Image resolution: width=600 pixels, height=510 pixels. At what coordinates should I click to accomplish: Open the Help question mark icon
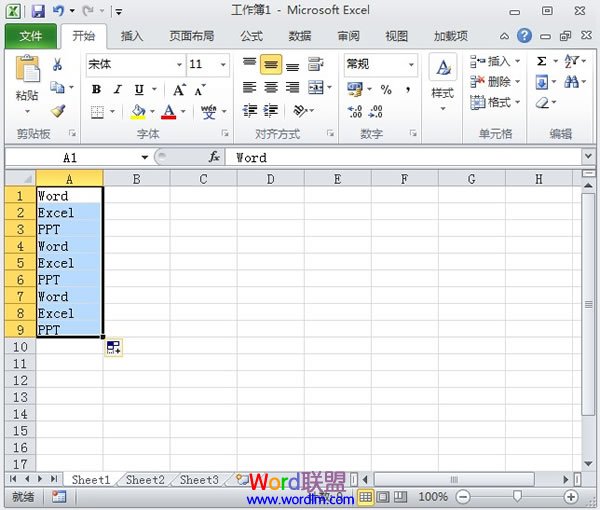pyautogui.click(x=524, y=36)
